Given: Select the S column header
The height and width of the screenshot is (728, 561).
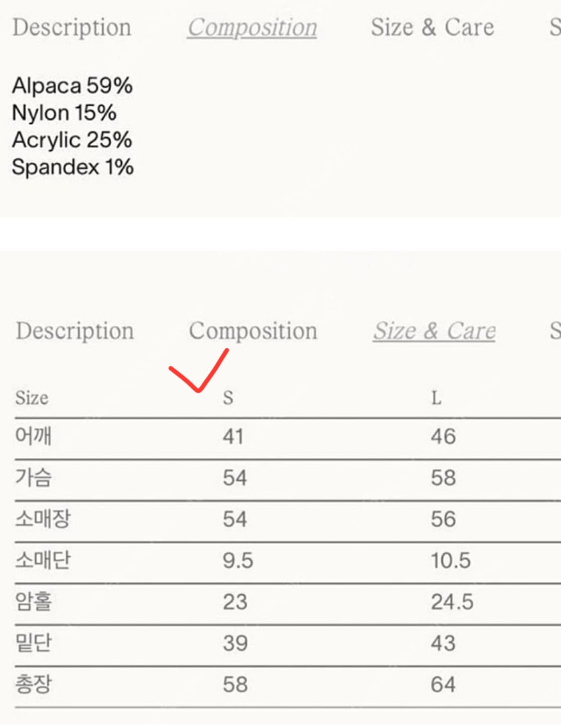Looking at the screenshot, I should point(227,398).
